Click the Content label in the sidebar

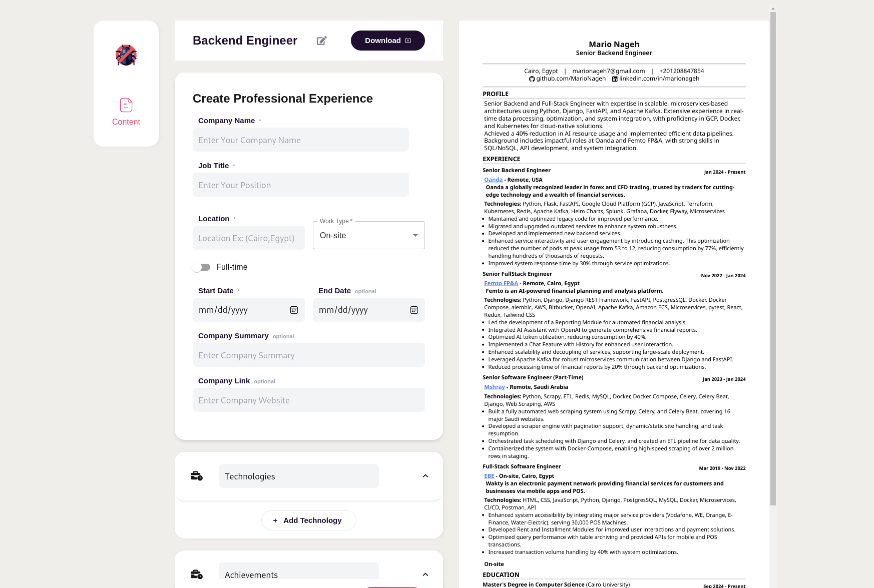[x=126, y=122]
